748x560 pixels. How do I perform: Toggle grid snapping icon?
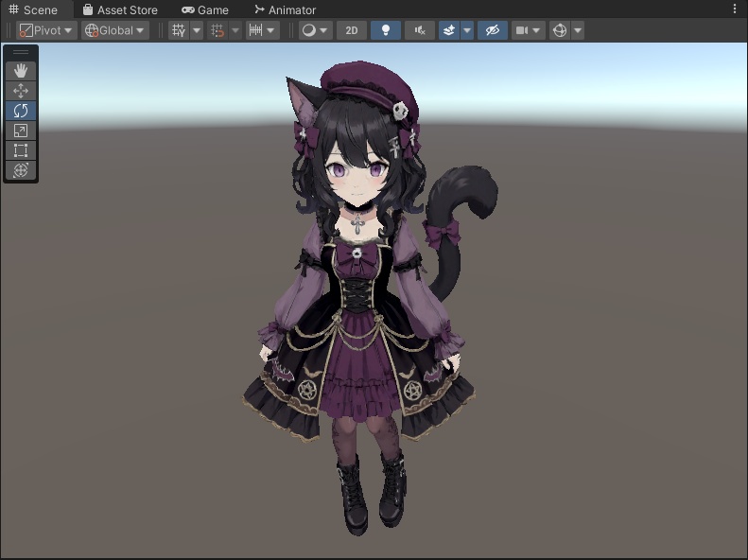pyautogui.click(x=217, y=30)
